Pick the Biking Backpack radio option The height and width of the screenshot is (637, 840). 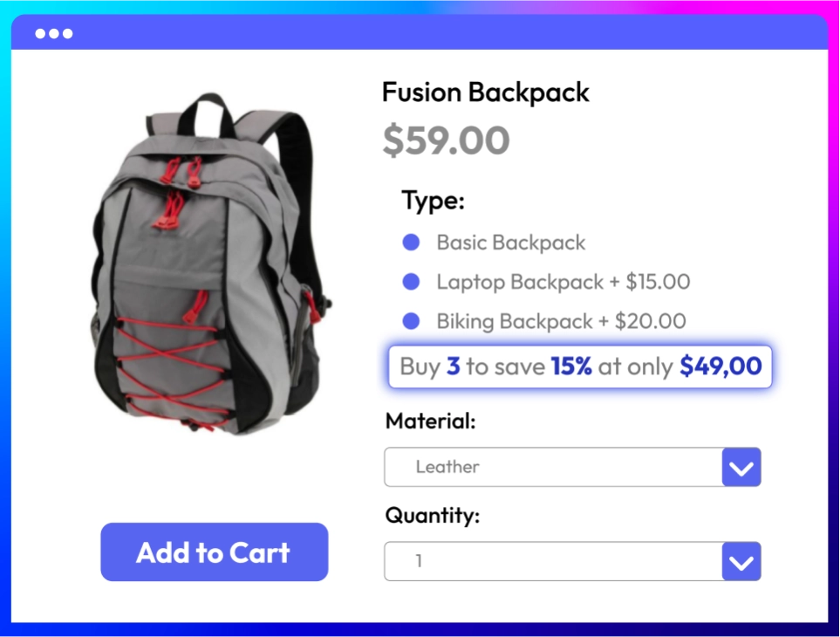[x=411, y=321]
